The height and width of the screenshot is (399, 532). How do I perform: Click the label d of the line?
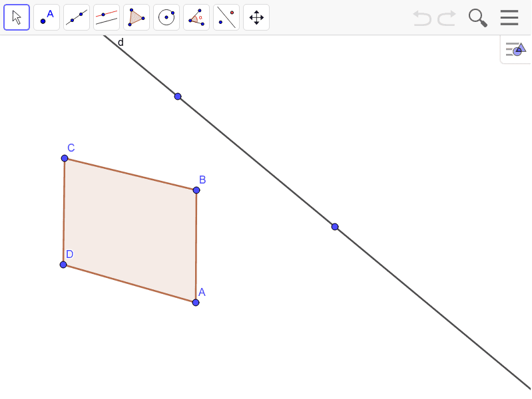(121, 43)
